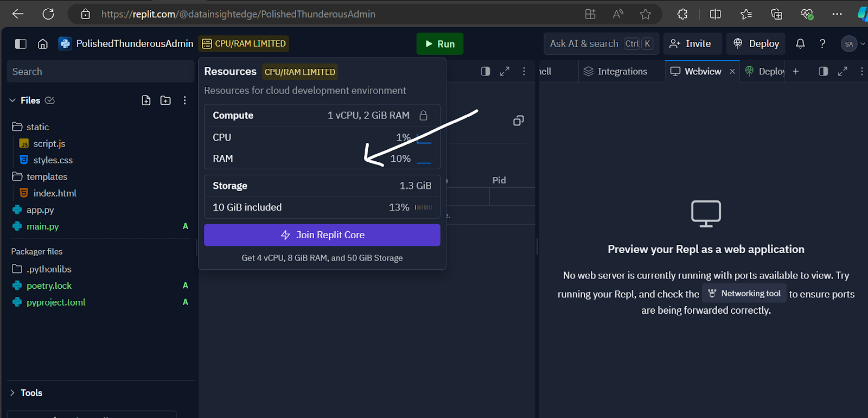Open browser Settings and more menu

837,14
